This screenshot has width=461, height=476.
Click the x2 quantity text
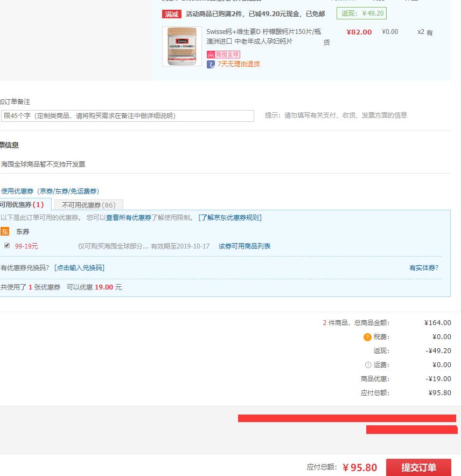421,32
